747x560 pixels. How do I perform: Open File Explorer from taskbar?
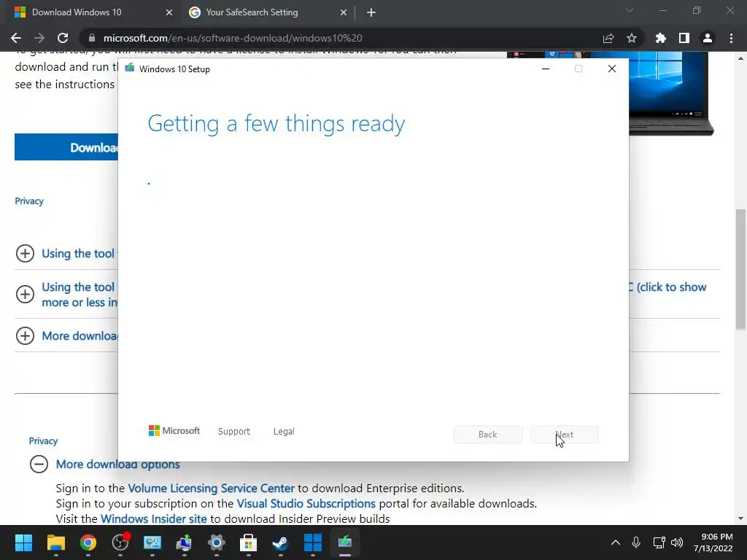tap(56, 542)
